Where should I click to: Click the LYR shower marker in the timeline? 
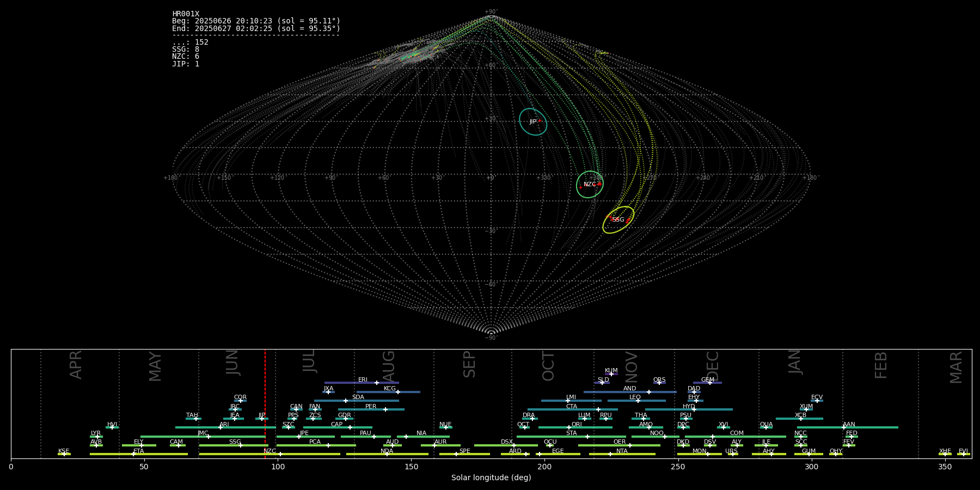click(x=97, y=437)
